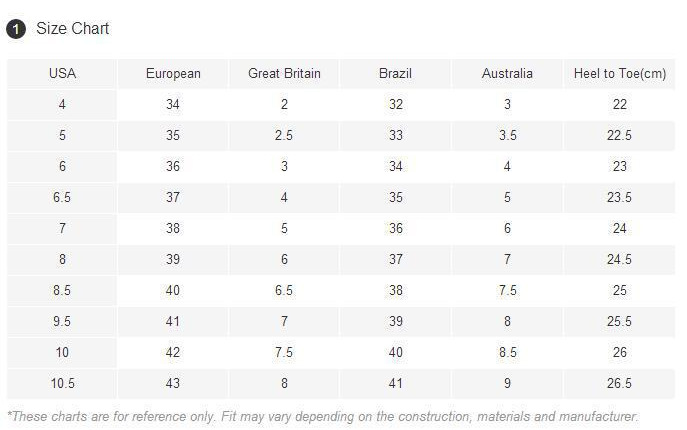Select Australia size 9 cell

(507, 383)
